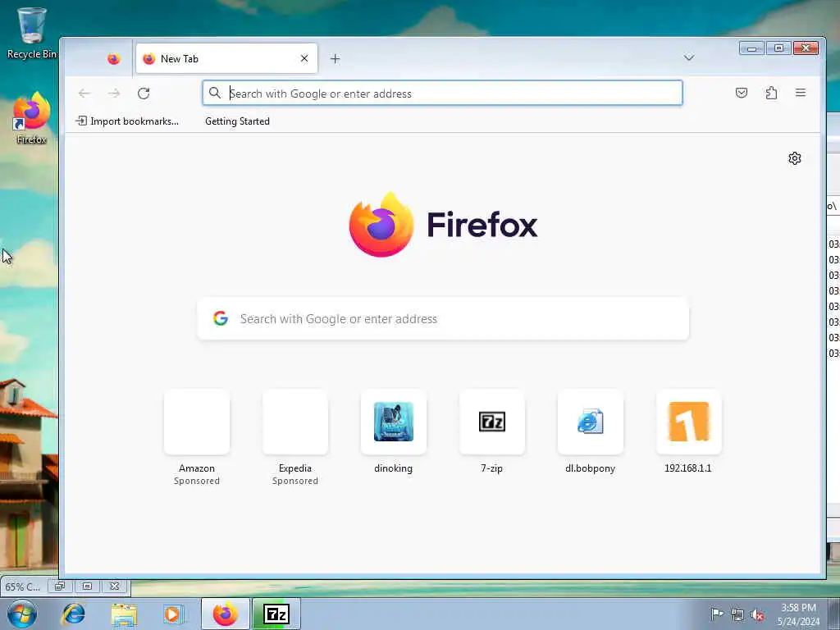The image size is (840, 630).
Task: Click the Expedia shortcut label
Action: pos(295,468)
